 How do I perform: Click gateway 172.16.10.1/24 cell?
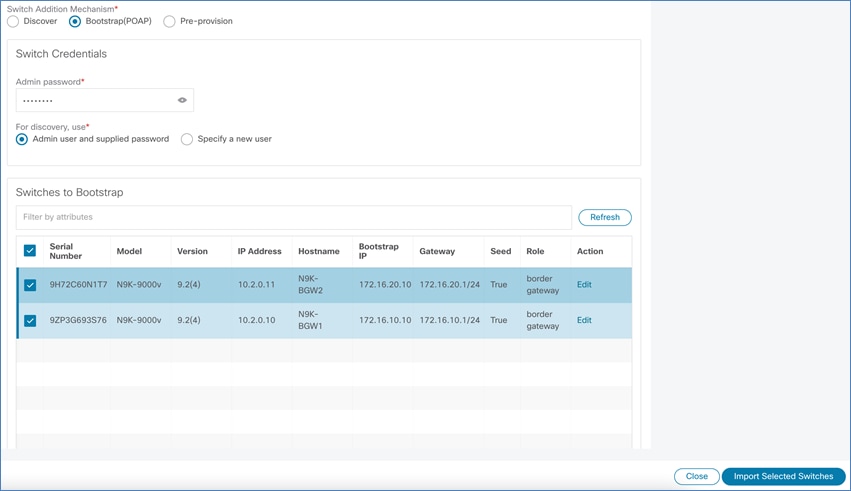(449, 320)
